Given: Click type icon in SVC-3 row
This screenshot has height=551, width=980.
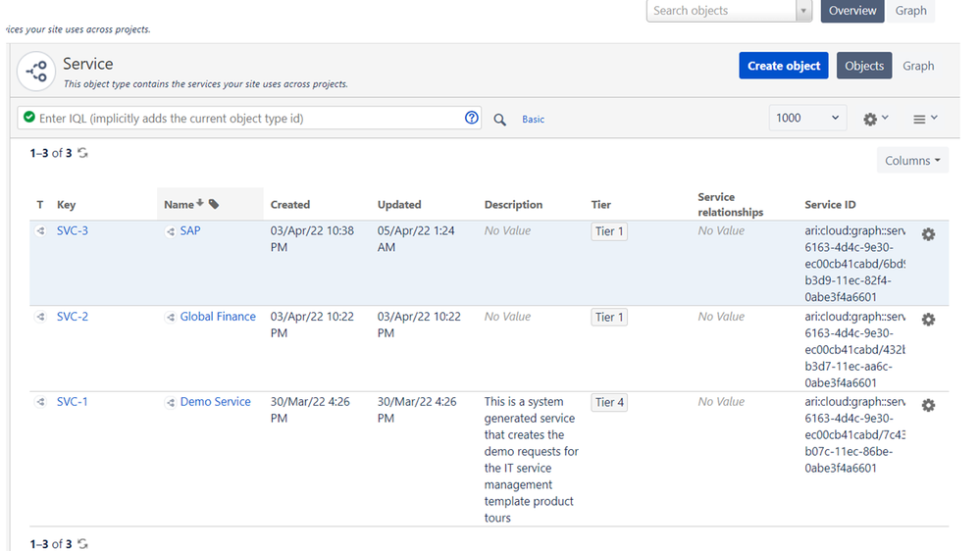Looking at the screenshot, I should click(40, 231).
